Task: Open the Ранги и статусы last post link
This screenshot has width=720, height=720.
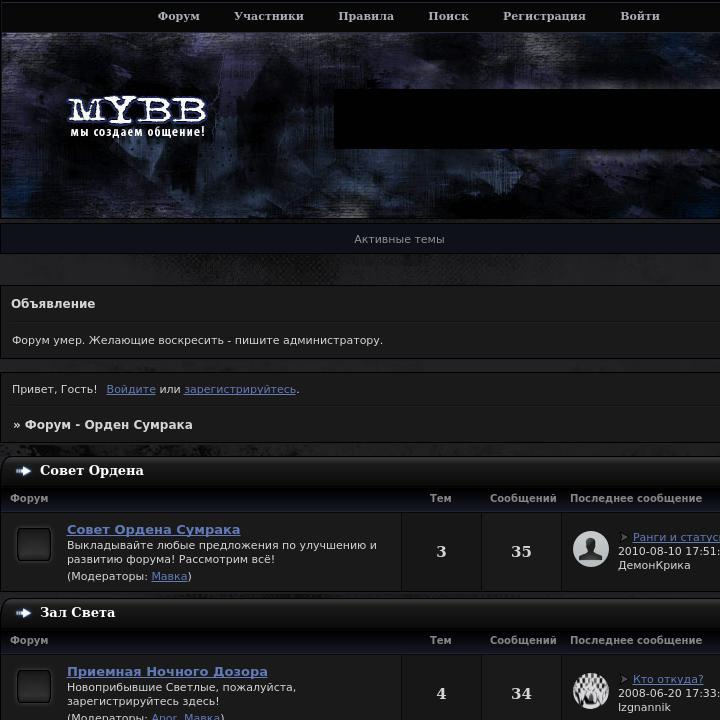Action: [676, 537]
